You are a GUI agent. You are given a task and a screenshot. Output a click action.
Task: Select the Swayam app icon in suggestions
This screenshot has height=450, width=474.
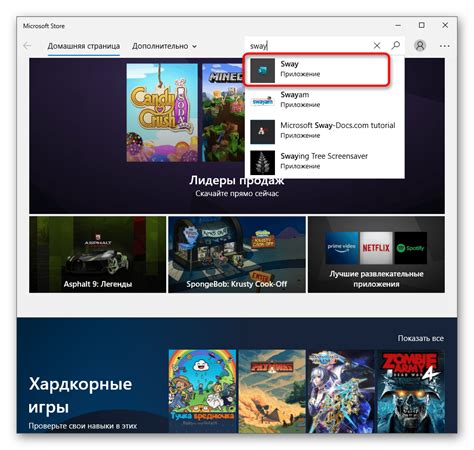263,101
